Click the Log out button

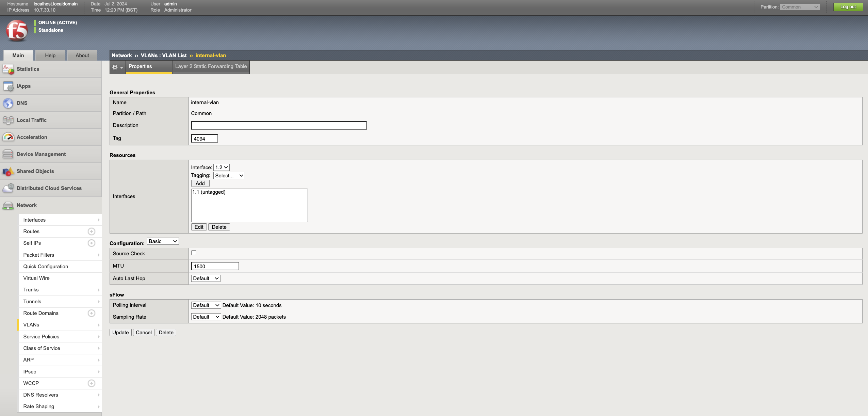tap(848, 7)
